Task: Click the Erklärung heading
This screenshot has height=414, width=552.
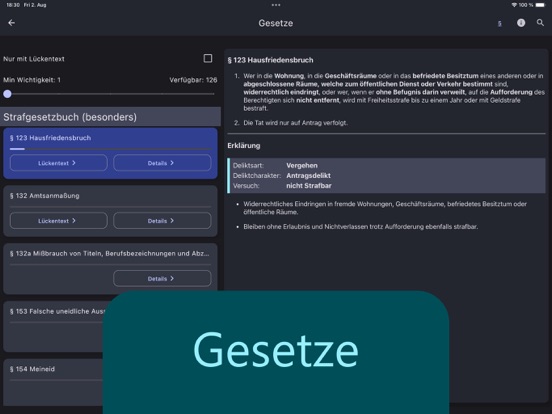Action: [244, 146]
